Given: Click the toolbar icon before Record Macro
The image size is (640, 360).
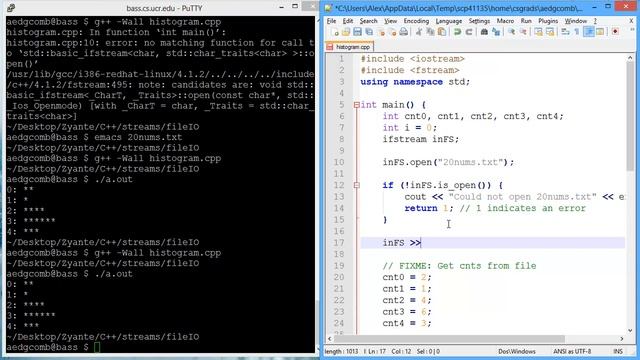Looking at the screenshot, I should click(600, 32).
